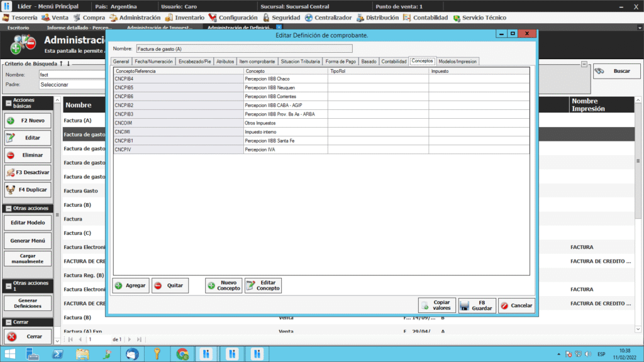Open Google Chrome from the taskbar
The width and height of the screenshot is (644, 362).
(182, 353)
